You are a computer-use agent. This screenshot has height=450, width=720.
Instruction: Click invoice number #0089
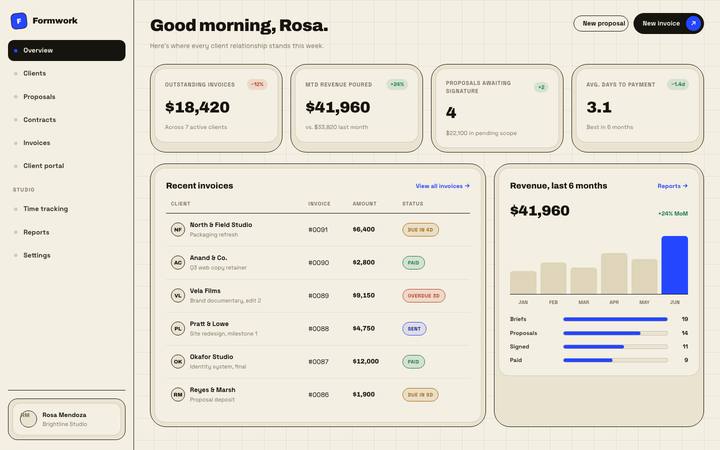[x=318, y=296]
